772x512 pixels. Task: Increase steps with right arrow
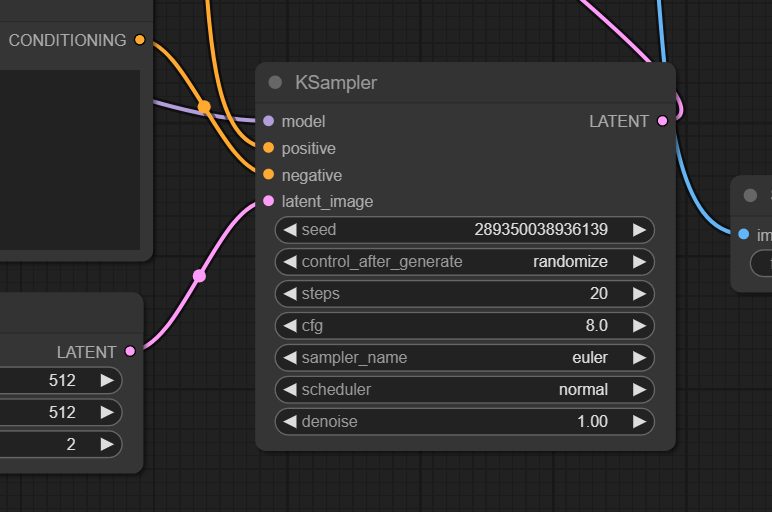(x=639, y=294)
